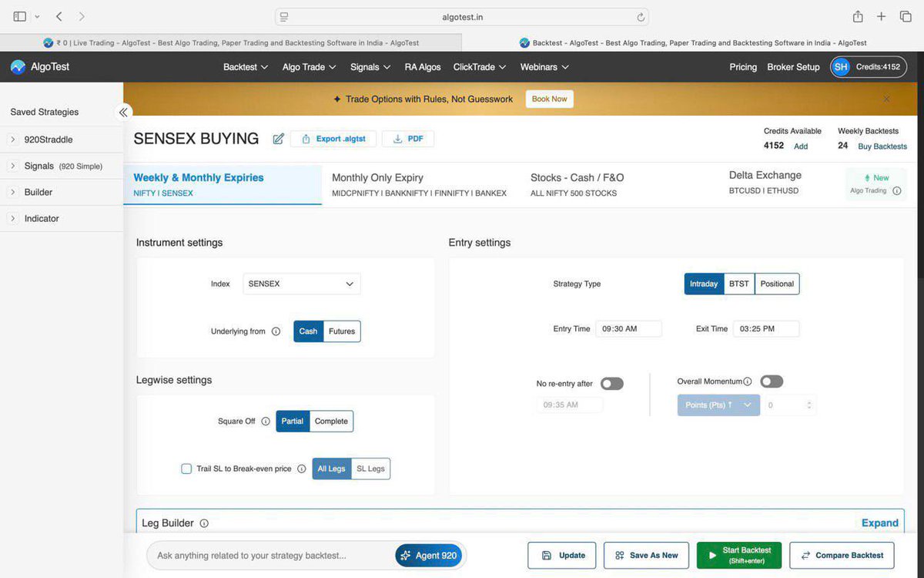The height and width of the screenshot is (578, 924).
Task: Select Complete square off
Action: (x=332, y=422)
